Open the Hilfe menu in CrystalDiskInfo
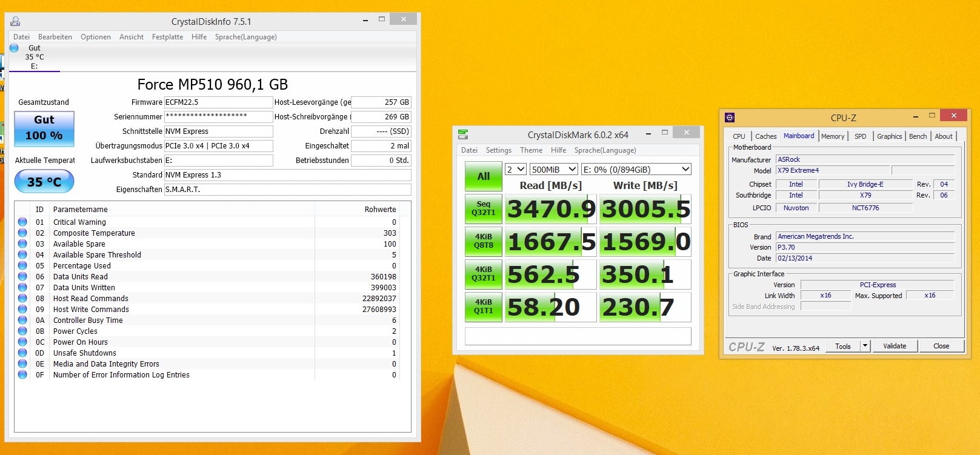Image resolution: width=980 pixels, height=455 pixels. tap(199, 37)
